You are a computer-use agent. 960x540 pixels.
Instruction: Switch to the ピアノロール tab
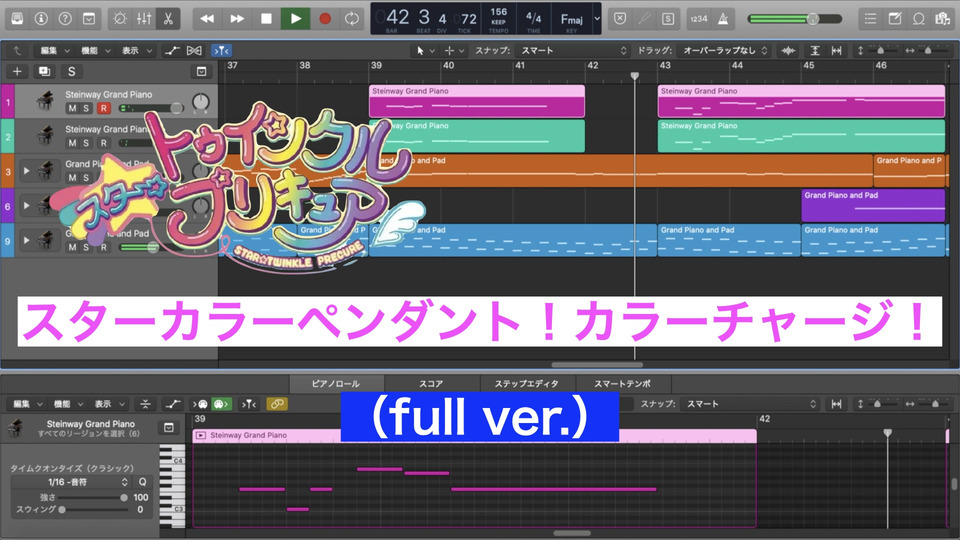336,384
